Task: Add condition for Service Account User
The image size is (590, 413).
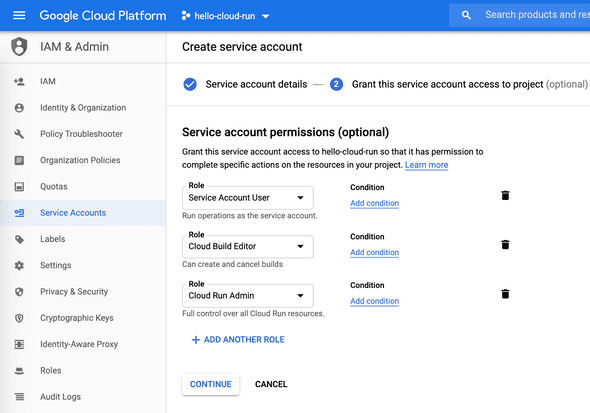Action: coord(374,203)
